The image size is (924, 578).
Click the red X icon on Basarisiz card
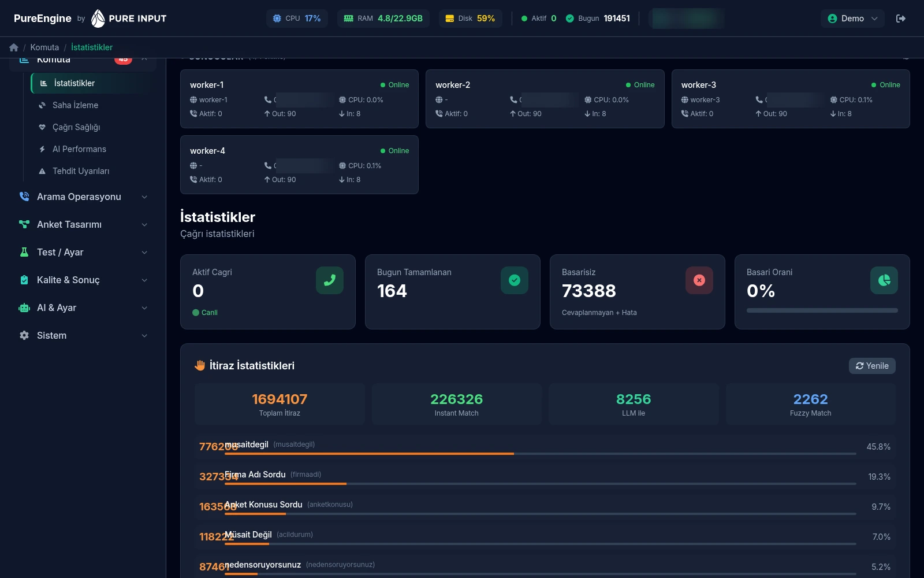(699, 280)
